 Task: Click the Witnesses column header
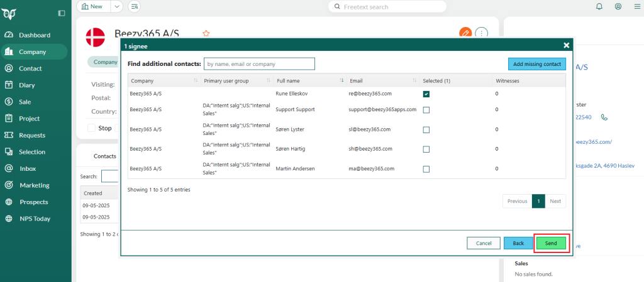point(529,81)
